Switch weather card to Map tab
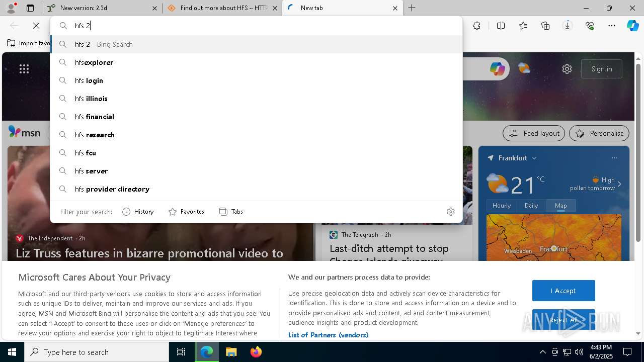644x362 pixels. point(561,206)
